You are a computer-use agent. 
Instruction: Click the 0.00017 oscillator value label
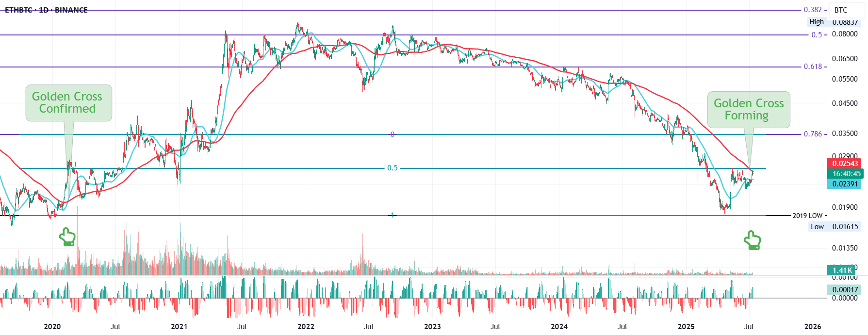coord(844,290)
